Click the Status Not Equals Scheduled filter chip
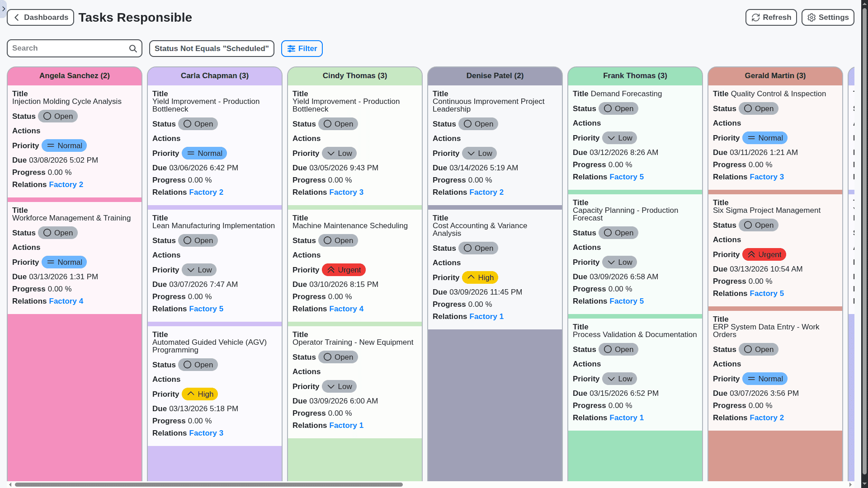 pos(212,49)
